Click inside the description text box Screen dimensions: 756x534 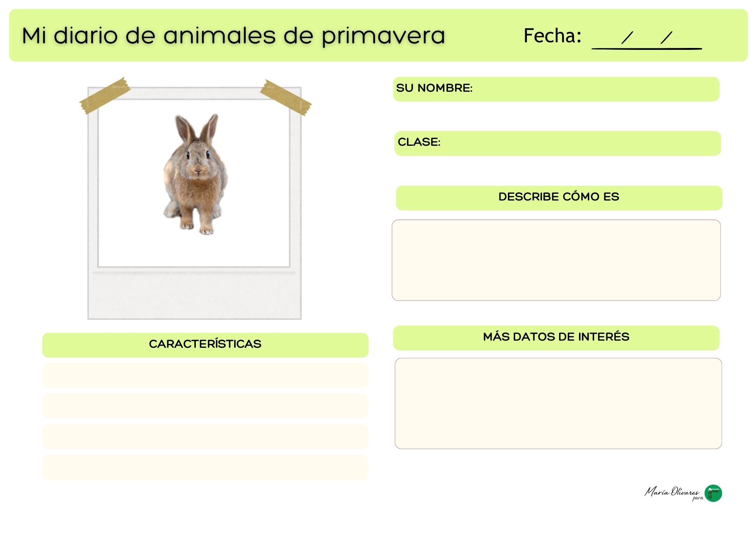click(556, 260)
